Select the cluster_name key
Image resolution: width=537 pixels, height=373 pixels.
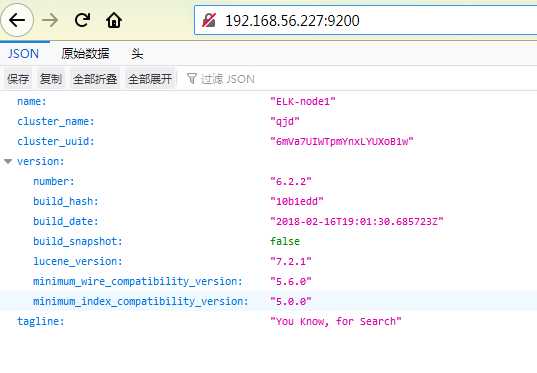tap(56, 122)
